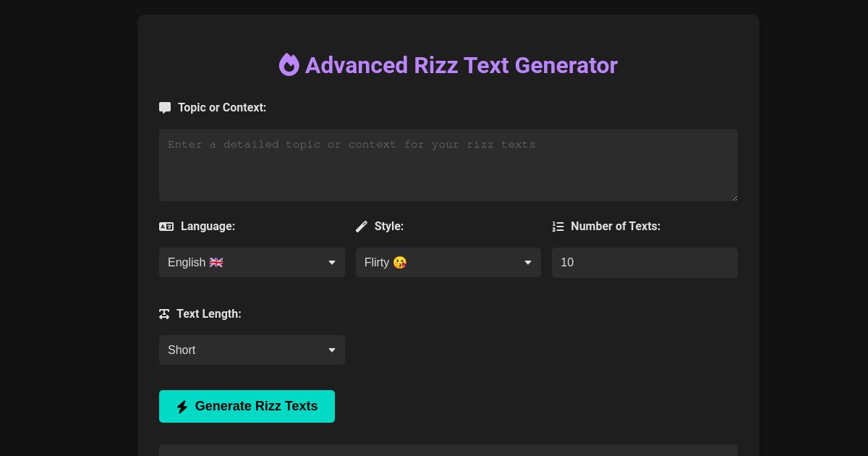Click the topic context text area
The image size is (868, 456).
tap(448, 165)
